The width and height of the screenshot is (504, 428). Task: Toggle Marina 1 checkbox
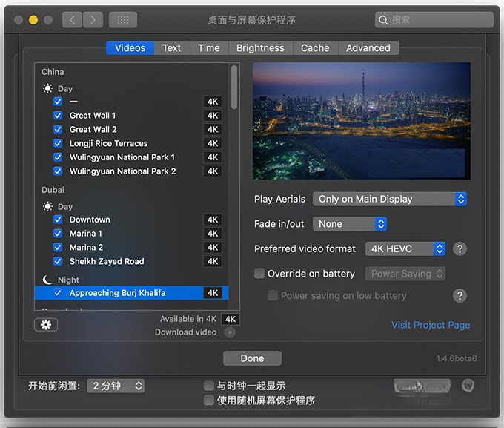pos(58,234)
